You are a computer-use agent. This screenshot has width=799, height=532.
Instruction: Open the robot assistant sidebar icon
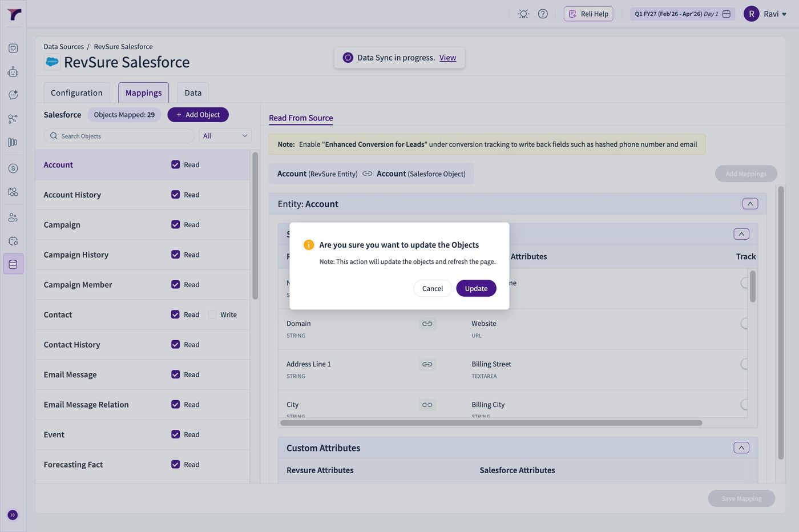click(13, 72)
